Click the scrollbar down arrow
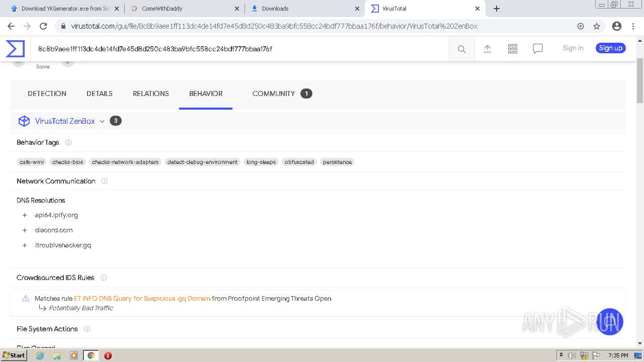644x362 pixels. click(x=639, y=344)
